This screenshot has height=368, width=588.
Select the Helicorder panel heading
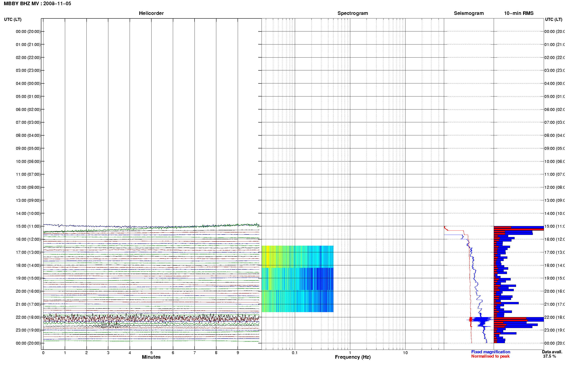click(x=151, y=13)
